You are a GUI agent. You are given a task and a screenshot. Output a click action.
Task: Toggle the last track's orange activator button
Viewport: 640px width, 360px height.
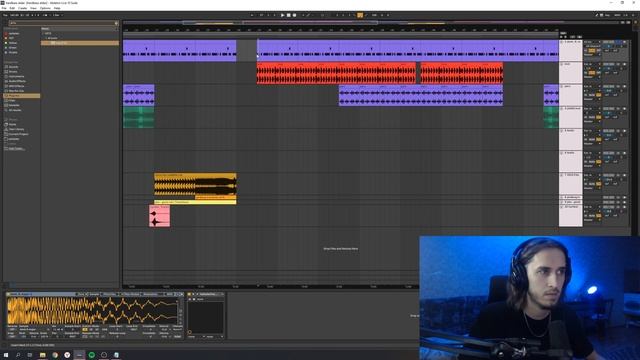[x=598, y=216]
